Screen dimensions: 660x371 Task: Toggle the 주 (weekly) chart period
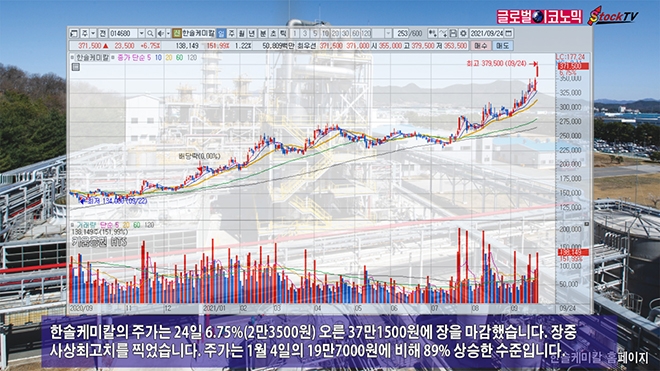[231, 33]
